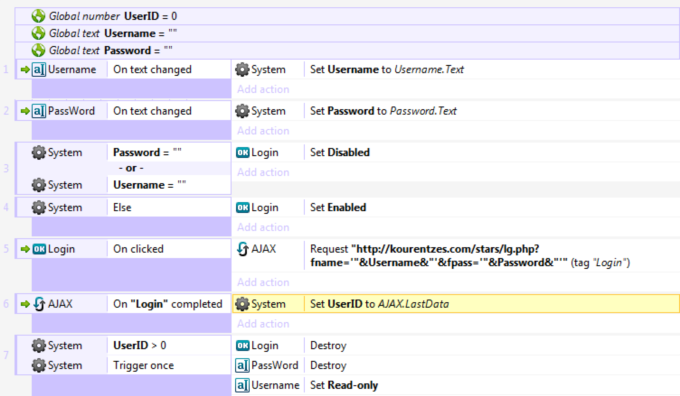Click the green trigger arrow of event 5
Screen dimensions: 680x396
pos(25,249)
